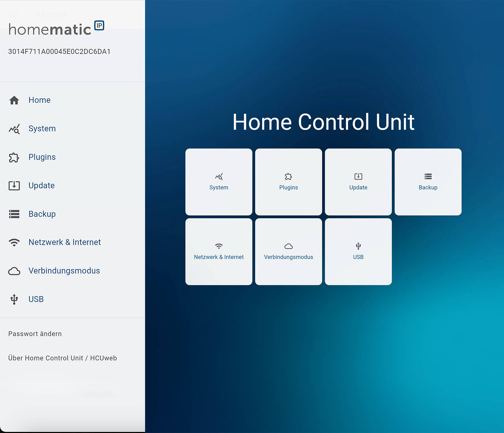
Task: Click the Home house icon in sidebar
Action: click(14, 100)
